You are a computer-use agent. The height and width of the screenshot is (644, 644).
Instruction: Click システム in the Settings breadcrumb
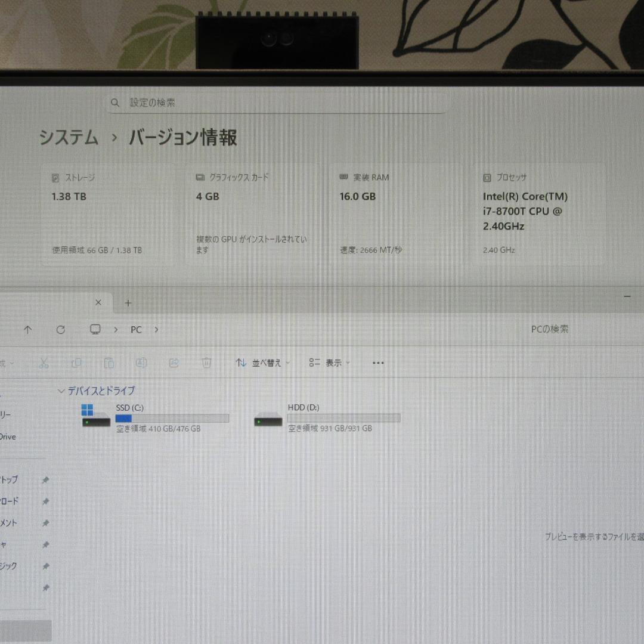[x=68, y=138]
